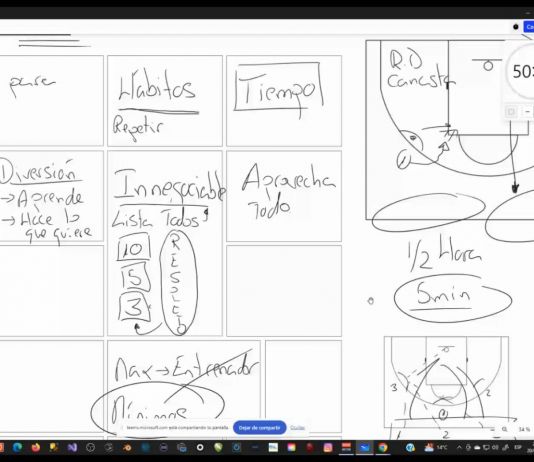The height and width of the screenshot is (462, 534).
Task: Click the round 50 timer display
Action: 521,71
